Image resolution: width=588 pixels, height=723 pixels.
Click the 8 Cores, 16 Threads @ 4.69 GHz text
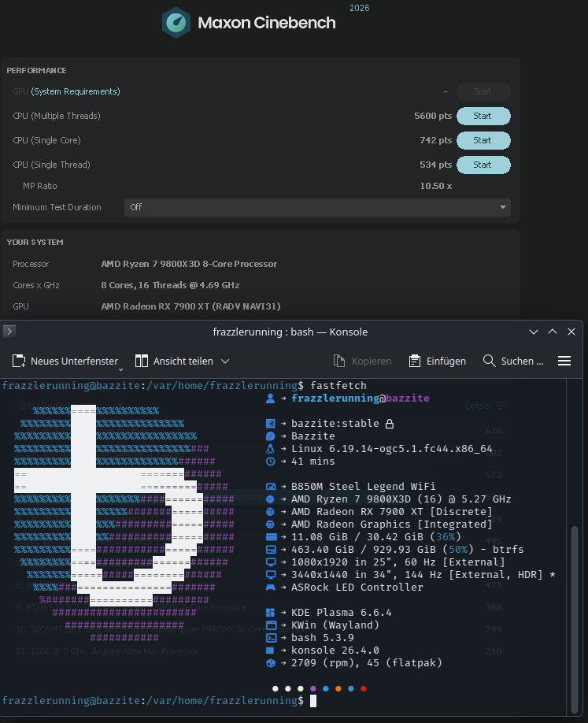coord(170,285)
